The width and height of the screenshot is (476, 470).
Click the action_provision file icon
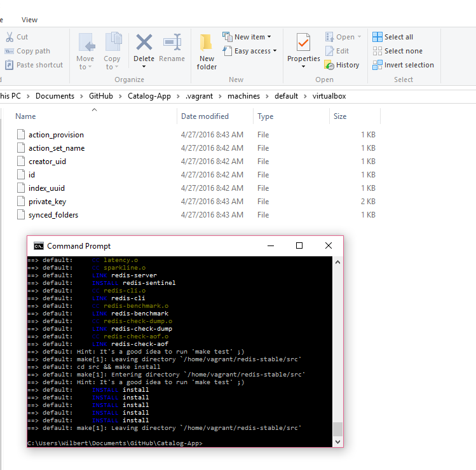[21, 134]
